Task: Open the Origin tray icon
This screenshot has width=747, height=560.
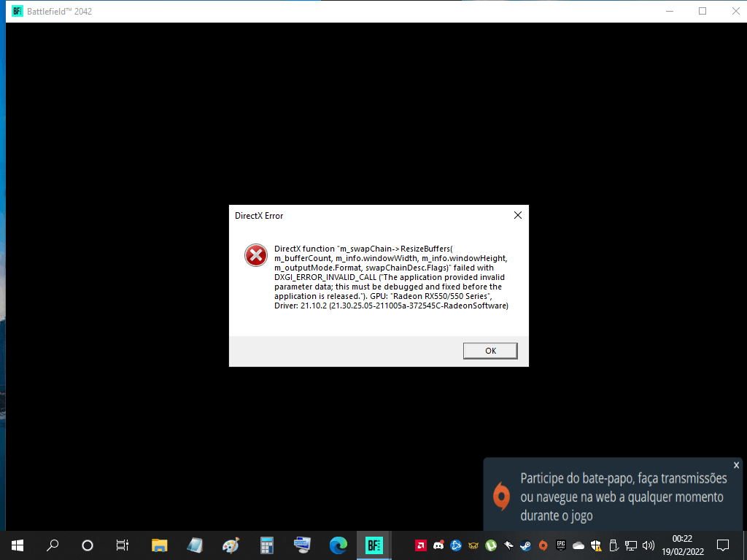Action: (543, 545)
